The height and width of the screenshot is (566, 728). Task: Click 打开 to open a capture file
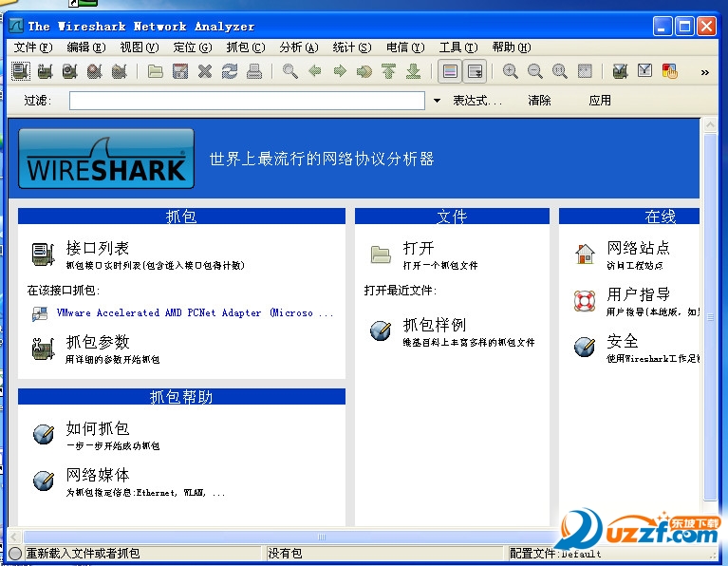pyautogui.click(x=419, y=248)
